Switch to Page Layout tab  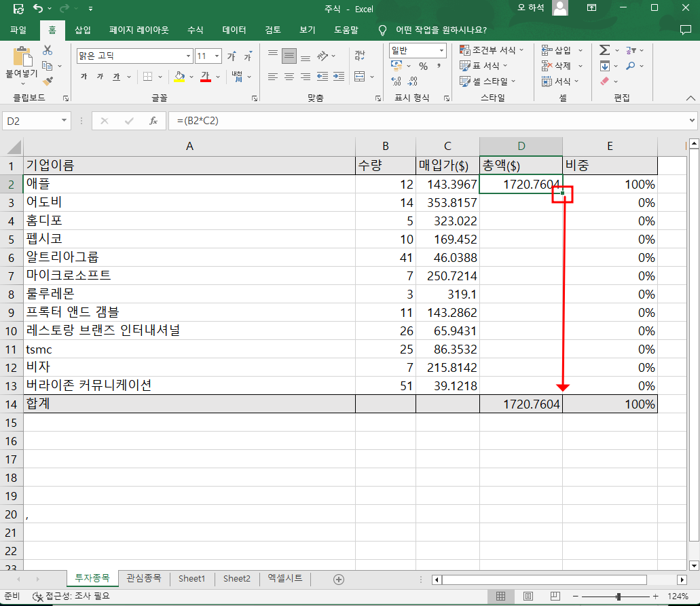[139, 30]
